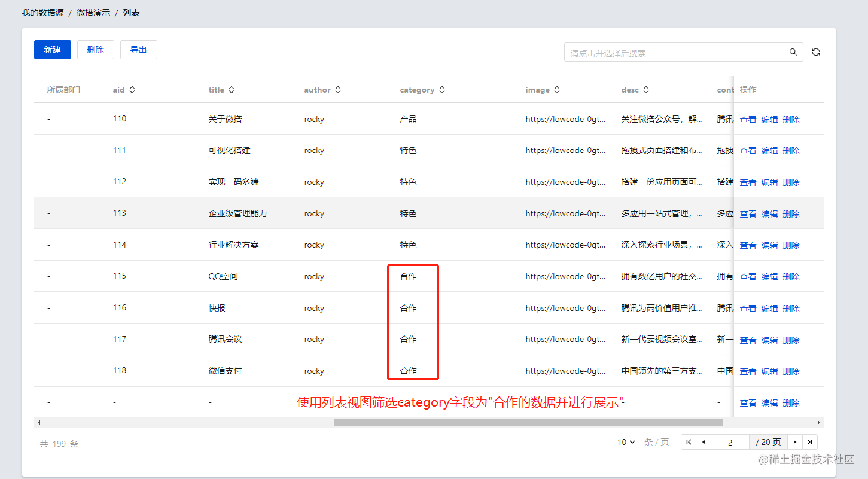
Task: Delete row 116 快报
Action: (x=791, y=309)
